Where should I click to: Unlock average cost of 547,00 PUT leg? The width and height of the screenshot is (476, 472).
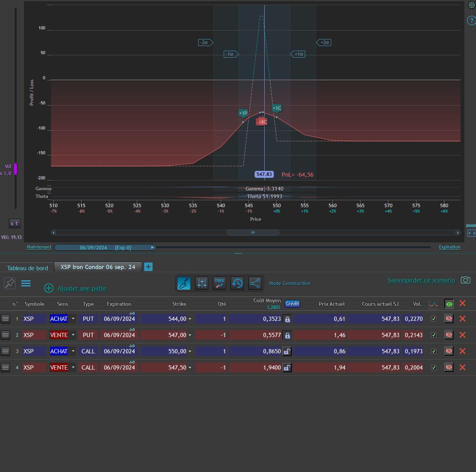[x=287, y=335]
